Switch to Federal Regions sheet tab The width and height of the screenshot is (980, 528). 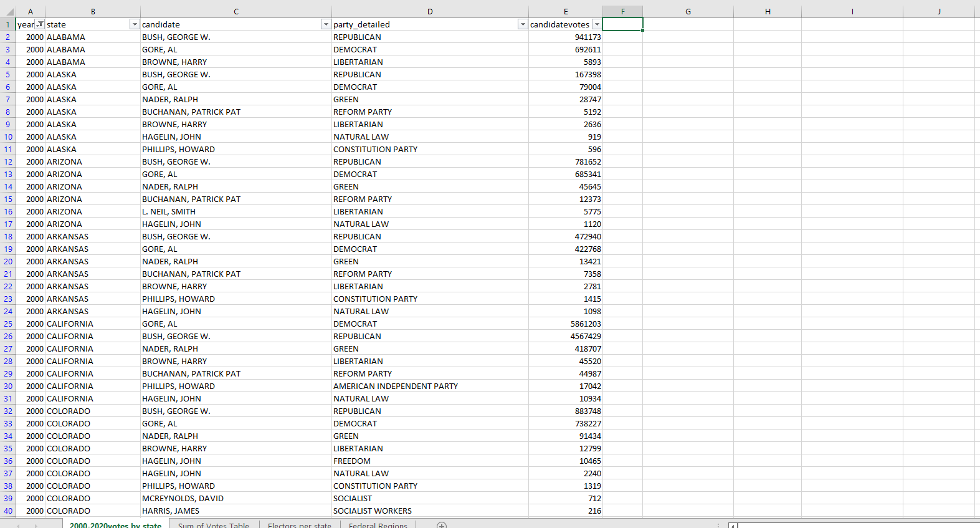(378, 525)
